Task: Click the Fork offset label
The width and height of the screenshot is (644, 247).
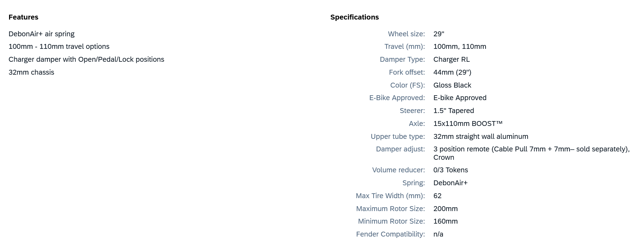Action: click(x=407, y=72)
